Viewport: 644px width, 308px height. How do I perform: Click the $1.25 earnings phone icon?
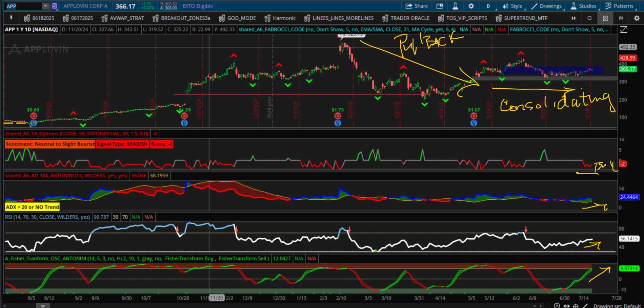tap(184, 116)
